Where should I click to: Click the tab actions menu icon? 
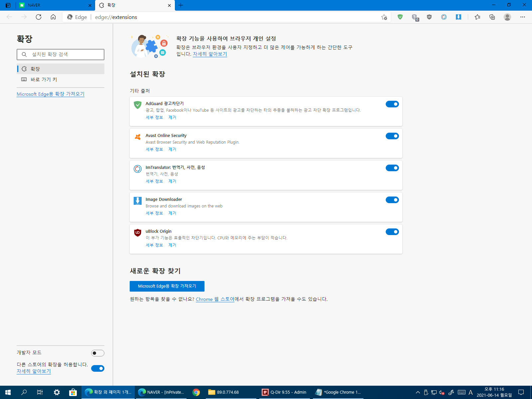(x=8, y=5)
